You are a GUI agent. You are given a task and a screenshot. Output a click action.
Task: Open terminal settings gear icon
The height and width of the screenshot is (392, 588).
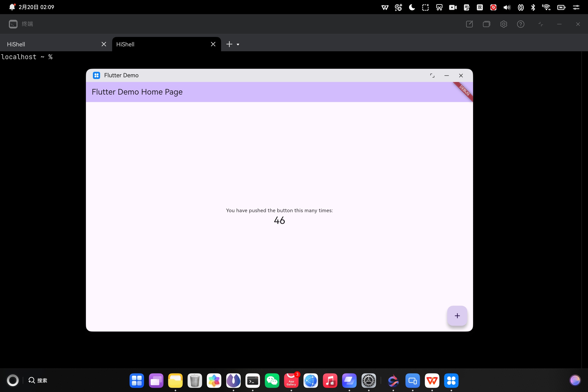click(x=504, y=24)
